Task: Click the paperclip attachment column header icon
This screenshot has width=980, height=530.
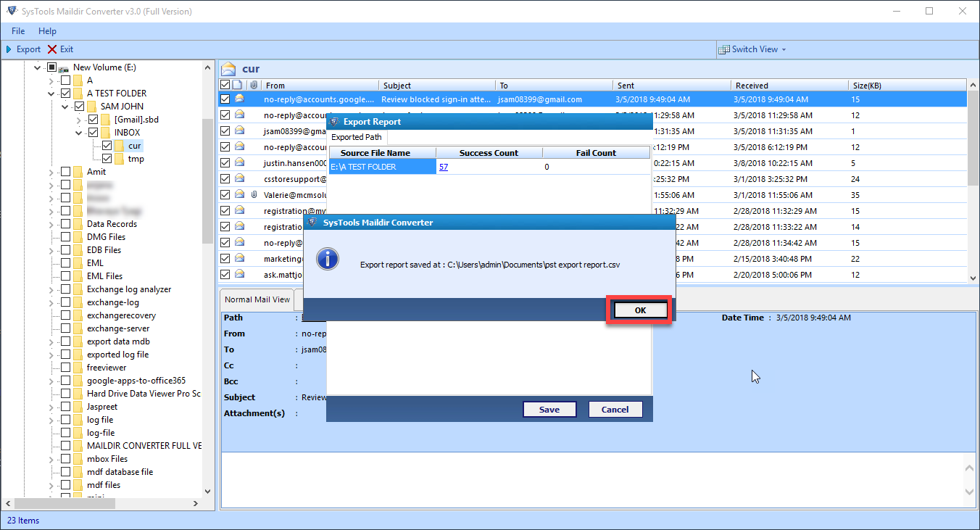Action: 254,85
